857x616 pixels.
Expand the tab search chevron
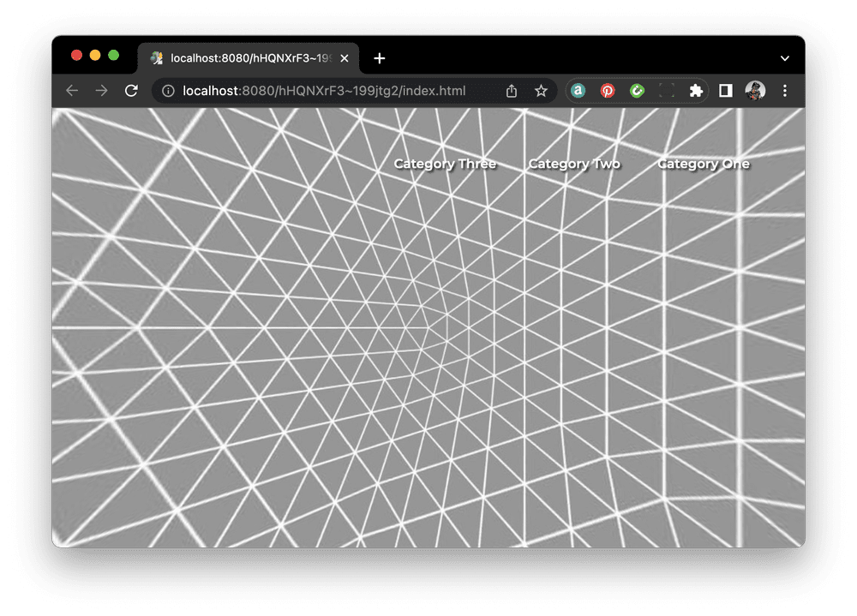click(x=785, y=58)
